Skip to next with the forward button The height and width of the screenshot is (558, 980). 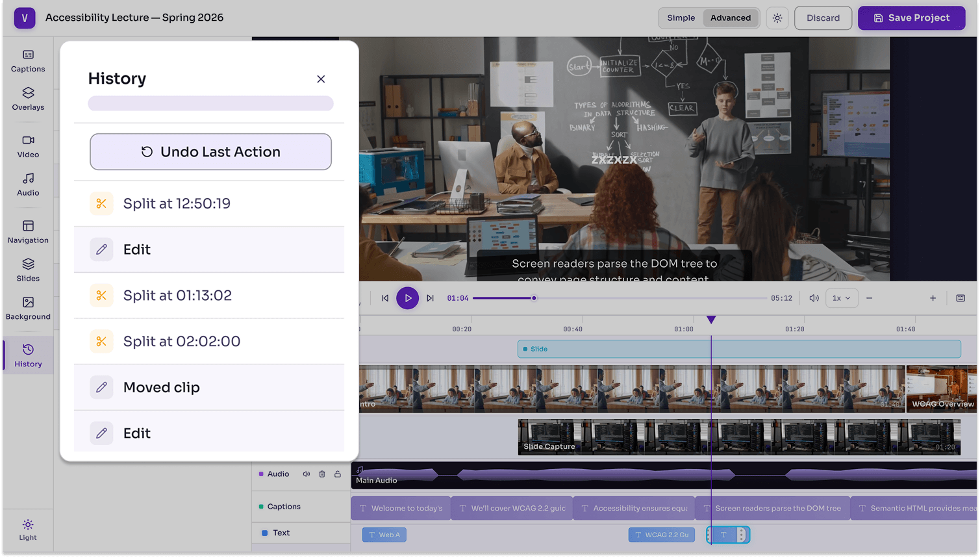coord(430,298)
